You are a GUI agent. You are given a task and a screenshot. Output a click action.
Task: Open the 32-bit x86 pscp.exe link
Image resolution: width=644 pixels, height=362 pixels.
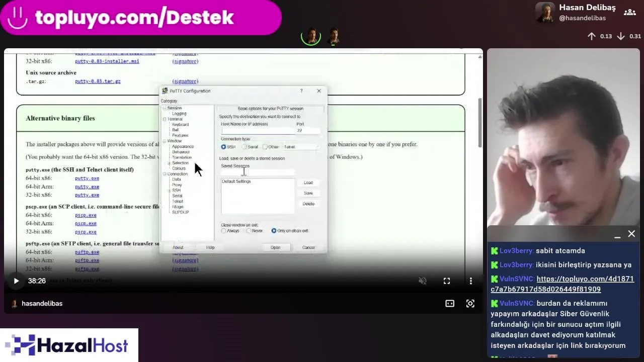pos(86,232)
